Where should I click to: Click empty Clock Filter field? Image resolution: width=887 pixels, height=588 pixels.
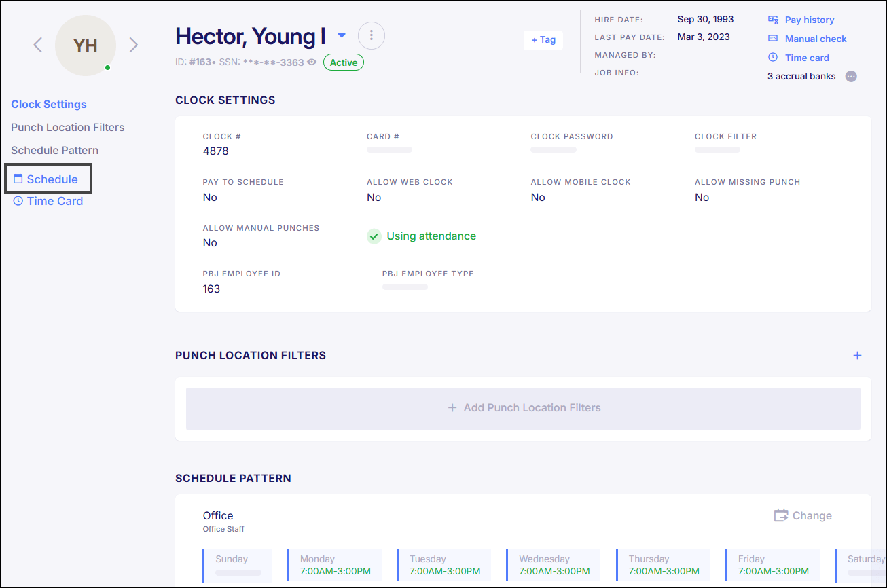tap(717, 149)
